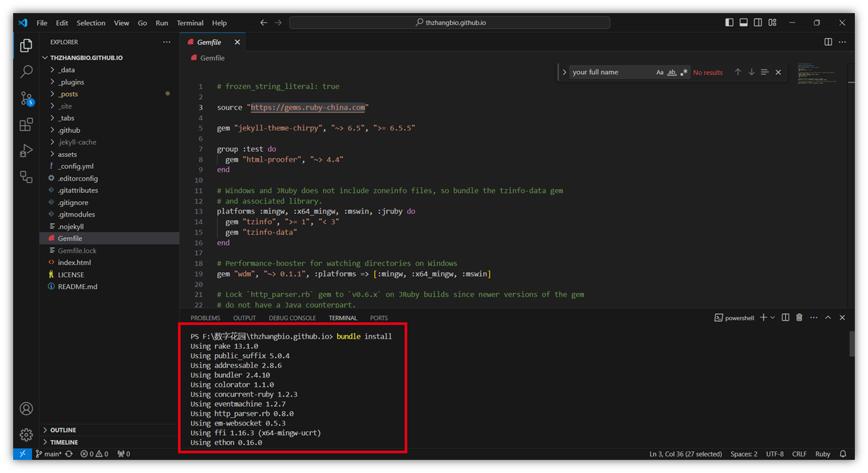Image resolution: width=868 pixels, height=473 pixels.
Task: Synchronize changes icon in status bar
Action: click(69, 454)
